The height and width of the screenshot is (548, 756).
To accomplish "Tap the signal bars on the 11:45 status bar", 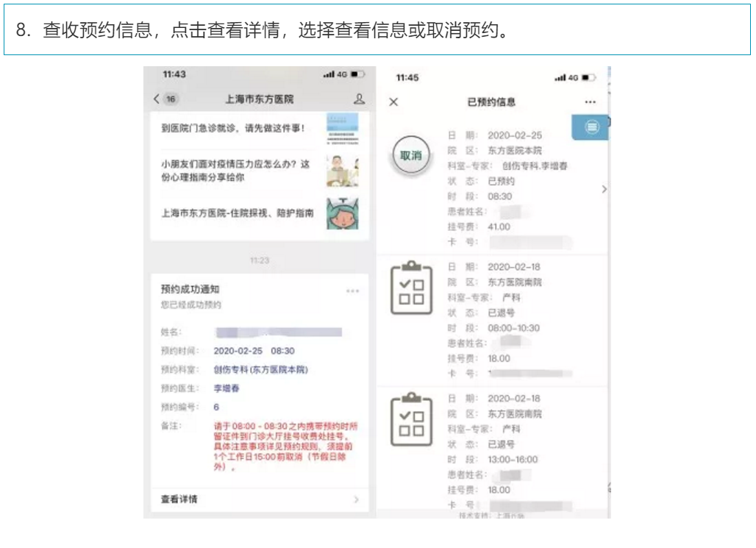I will (x=560, y=77).
